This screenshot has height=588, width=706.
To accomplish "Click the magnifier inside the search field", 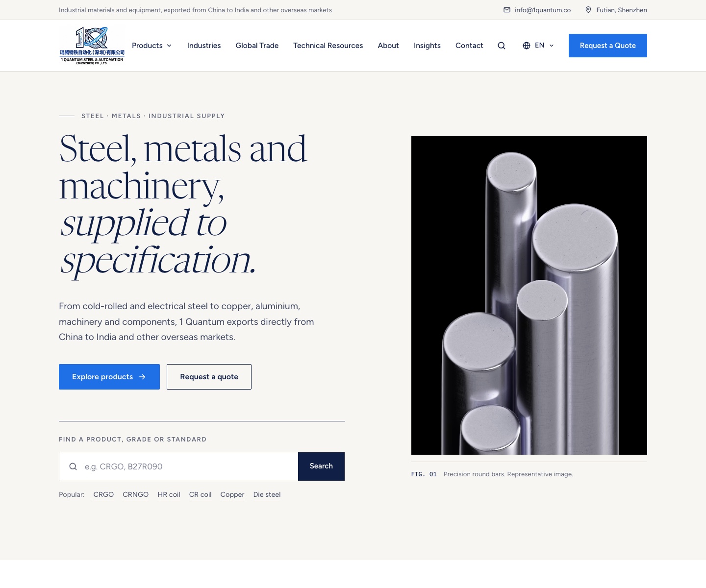I will [x=73, y=466].
